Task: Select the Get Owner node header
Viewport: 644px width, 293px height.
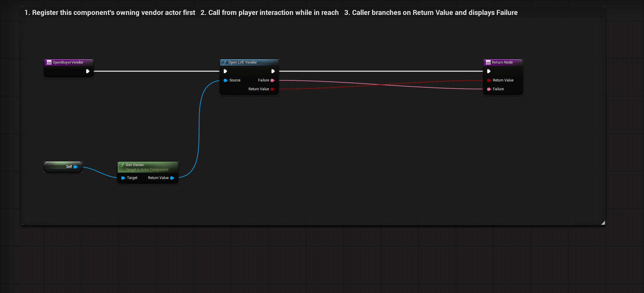Action: (x=148, y=167)
